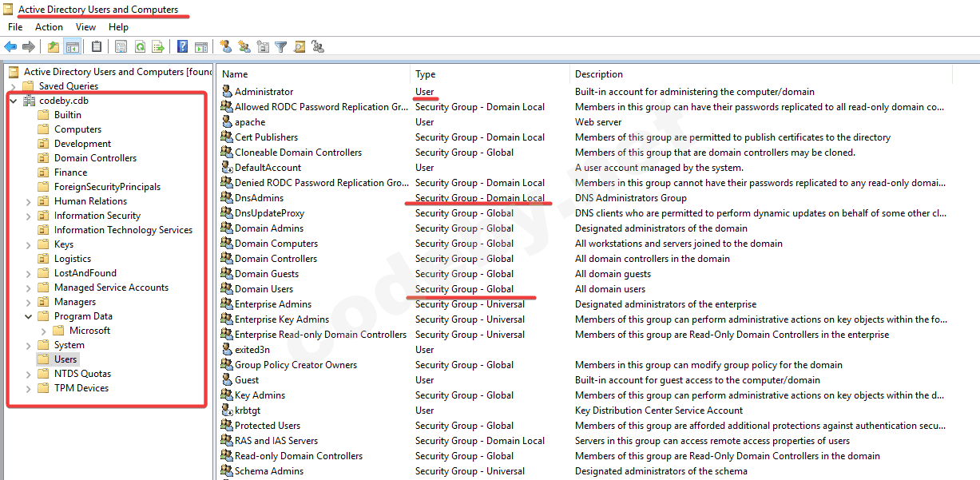Viewport: 980px width, 480px height.
Task: Click the Export List toolbar icon
Action: point(158,47)
